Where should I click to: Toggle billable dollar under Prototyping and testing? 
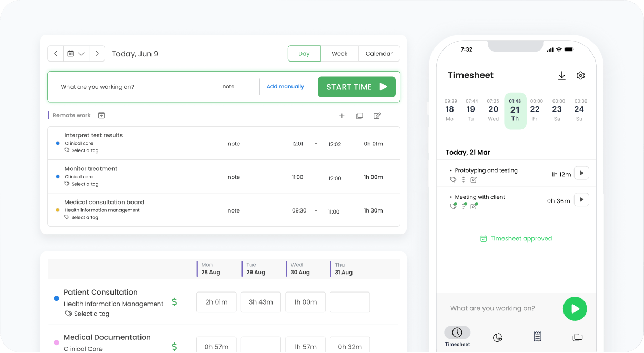(464, 180)
